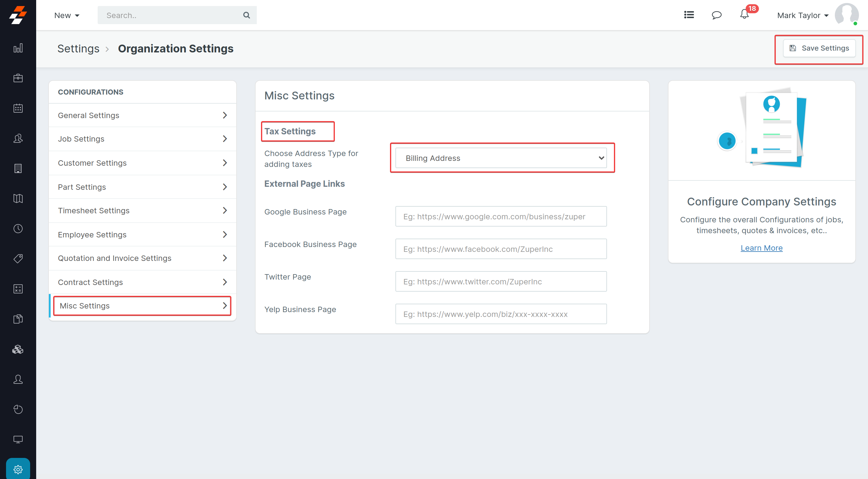Click the notification bell icon
The image size is (868, 479).
[744, 15]
